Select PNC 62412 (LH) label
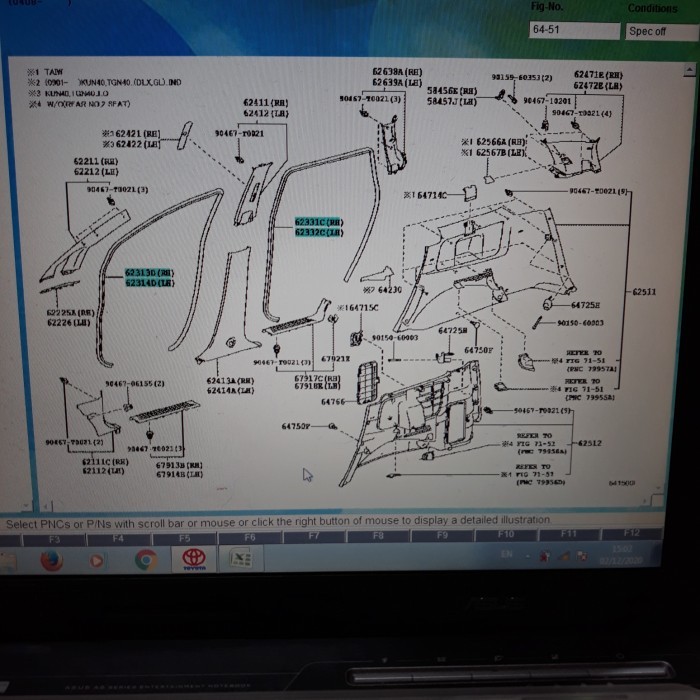The width and height of the screenshot is (700, 700). [x=266, y=113]
